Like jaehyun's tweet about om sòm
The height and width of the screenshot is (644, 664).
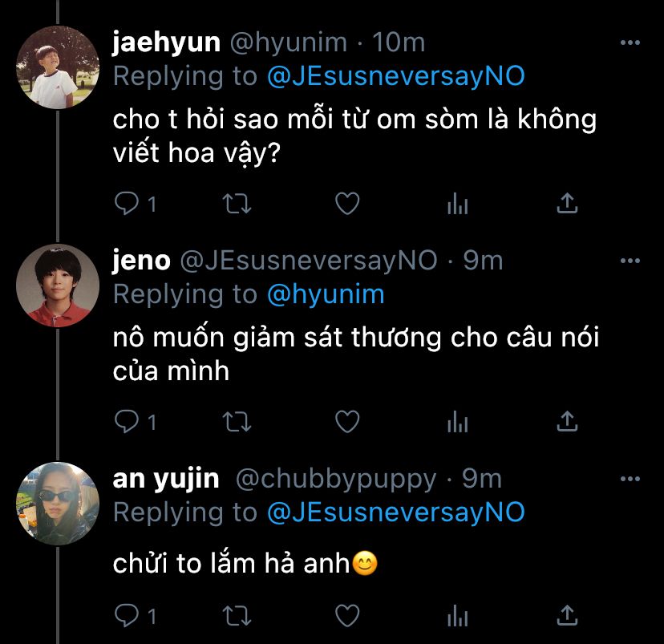click(x=348, y=204)
